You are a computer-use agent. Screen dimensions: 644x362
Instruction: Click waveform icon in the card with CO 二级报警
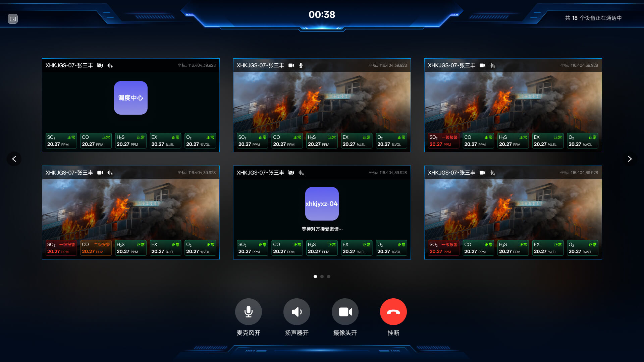110,173
